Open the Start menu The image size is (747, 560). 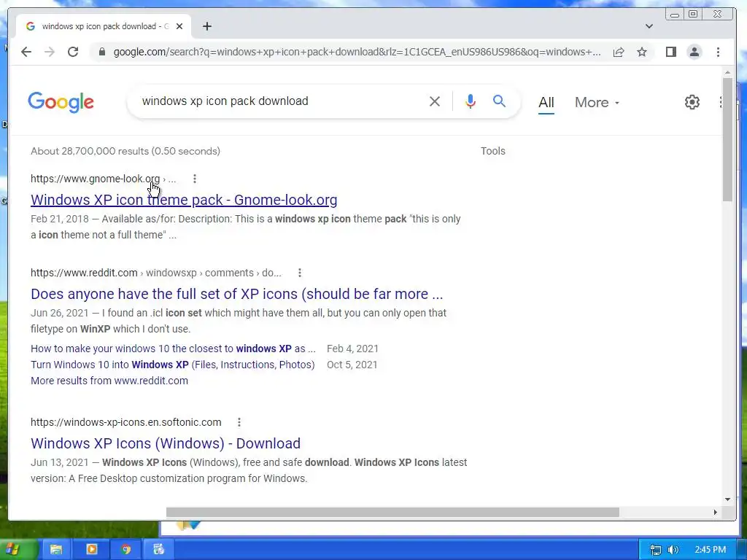pyautogui.click(x=17, y=550)
